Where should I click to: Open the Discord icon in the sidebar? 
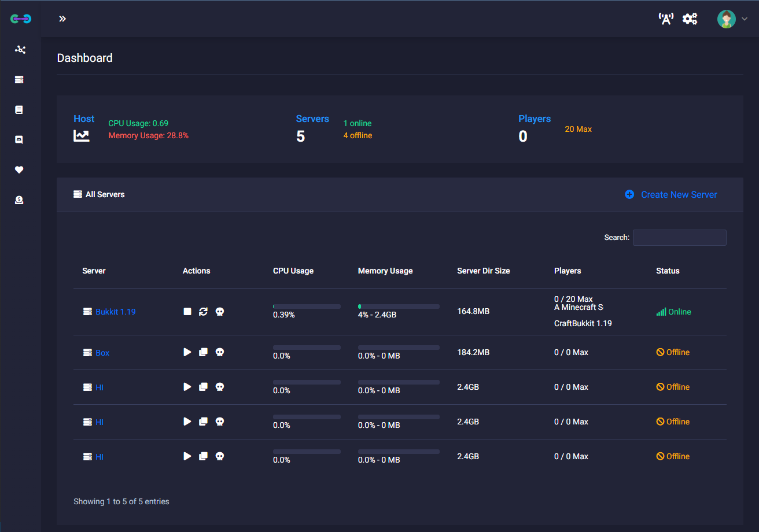pos(19,140)
